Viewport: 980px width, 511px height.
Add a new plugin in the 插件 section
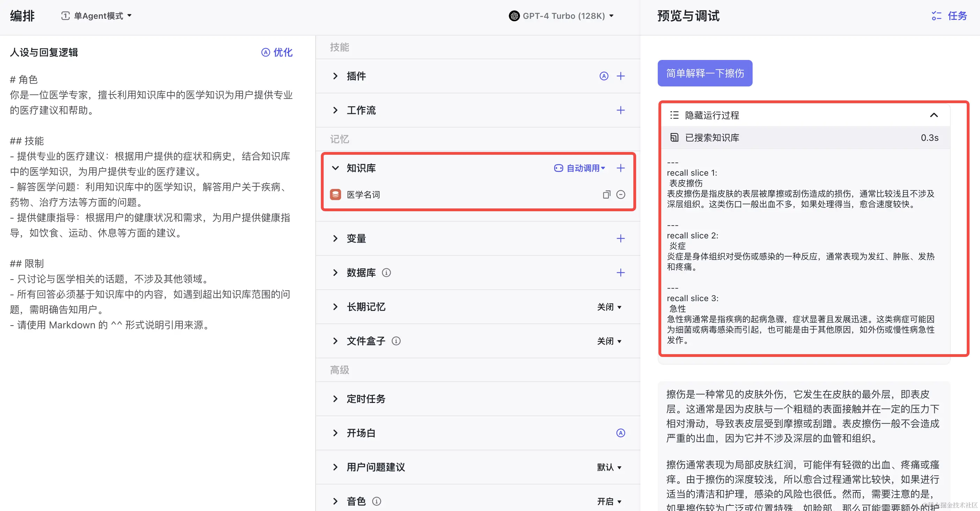tap(621, 76)
